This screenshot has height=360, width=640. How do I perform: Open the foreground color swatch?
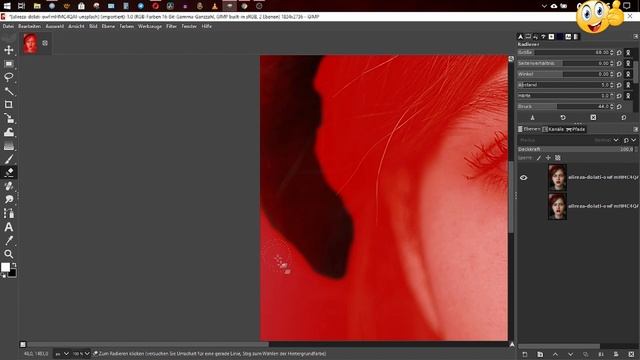click(5, 267)
